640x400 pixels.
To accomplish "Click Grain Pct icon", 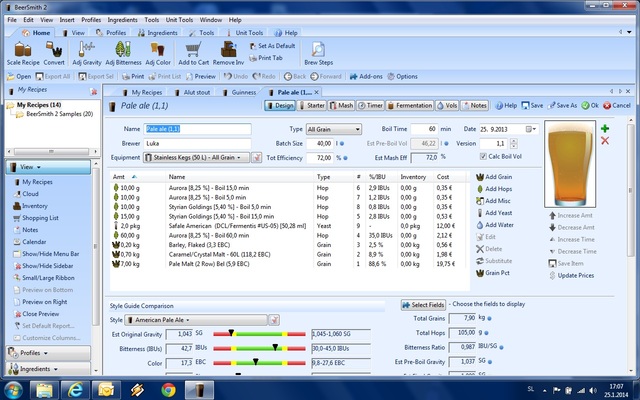I will click(x=480, y=273).
